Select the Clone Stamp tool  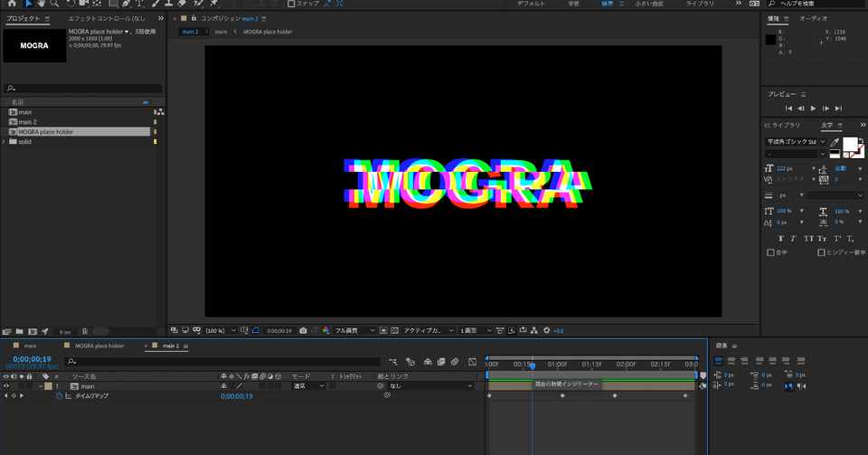169,4
